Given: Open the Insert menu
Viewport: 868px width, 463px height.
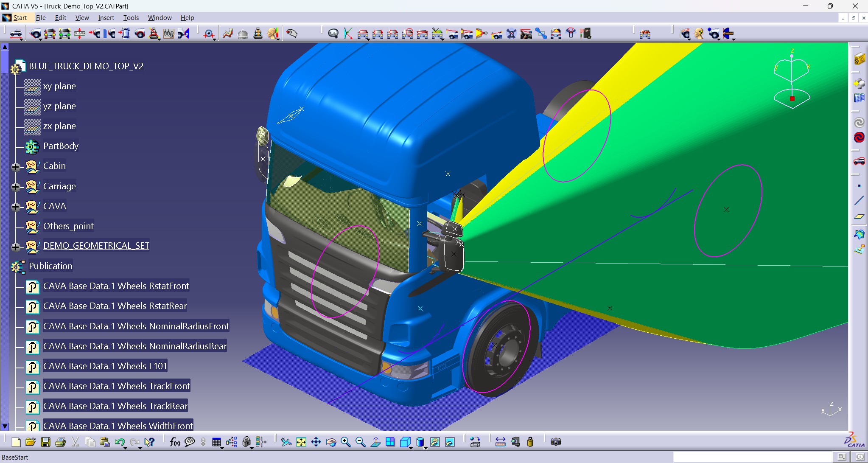Looking at the screenshot, I should [x=106, y=18].
